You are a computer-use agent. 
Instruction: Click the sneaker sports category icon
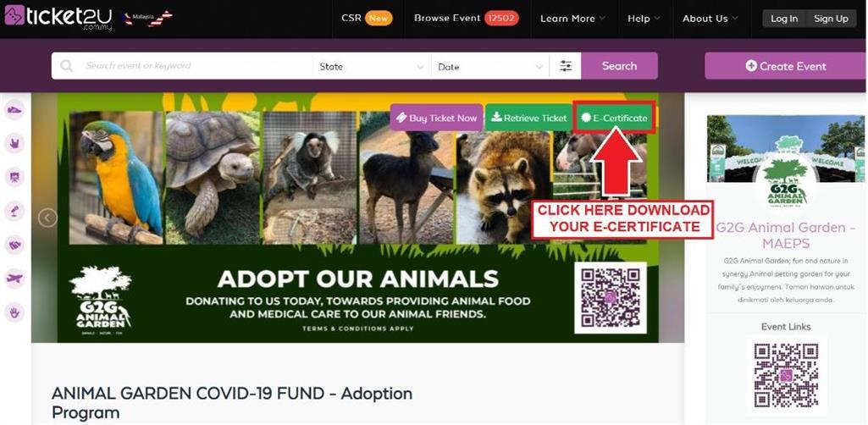14,109
